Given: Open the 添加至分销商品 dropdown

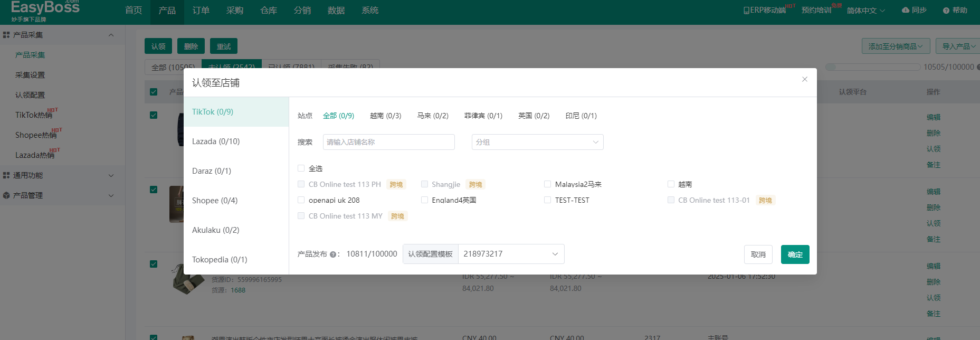Looking at the screenshot, I should [896, 46].
